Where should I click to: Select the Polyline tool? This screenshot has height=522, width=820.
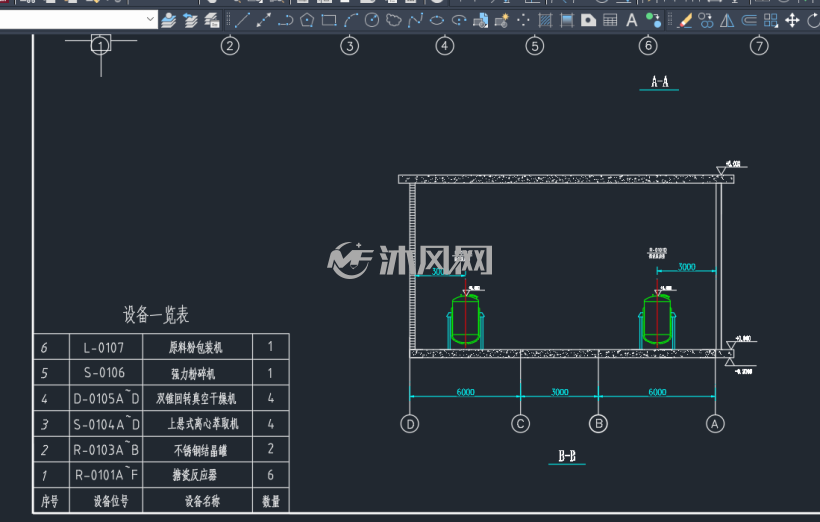pyautogui.click(x=285, y=20)
